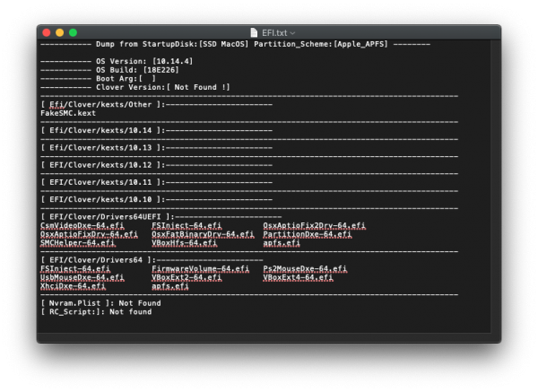Viewport: 538px width, 392px height.
Task: Maximize the window with green button
Action: tap(74, 32)
